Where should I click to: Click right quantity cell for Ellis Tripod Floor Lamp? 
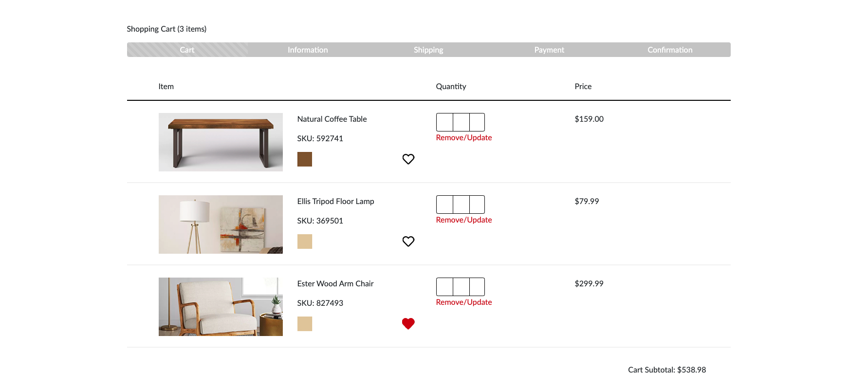[477, 205]
